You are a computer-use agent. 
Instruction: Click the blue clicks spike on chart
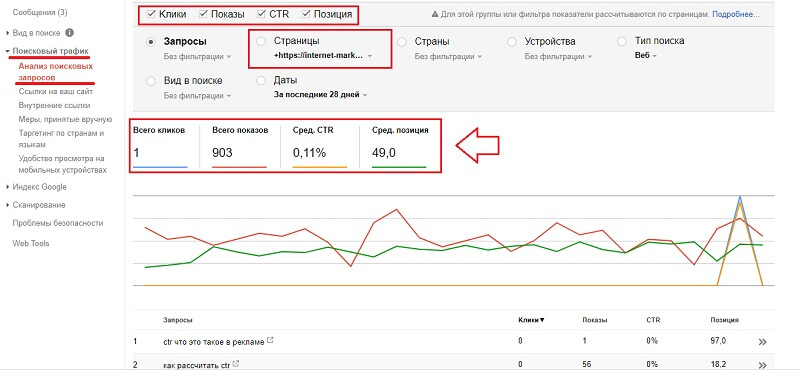coord(740,198)
